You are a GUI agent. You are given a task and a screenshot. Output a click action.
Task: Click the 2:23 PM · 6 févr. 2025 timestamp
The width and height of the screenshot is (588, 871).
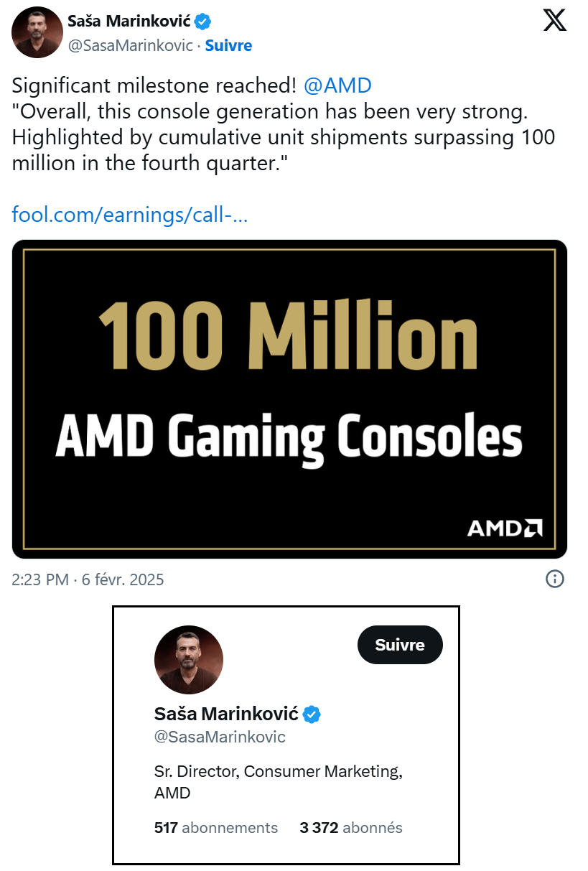(88, 579)
